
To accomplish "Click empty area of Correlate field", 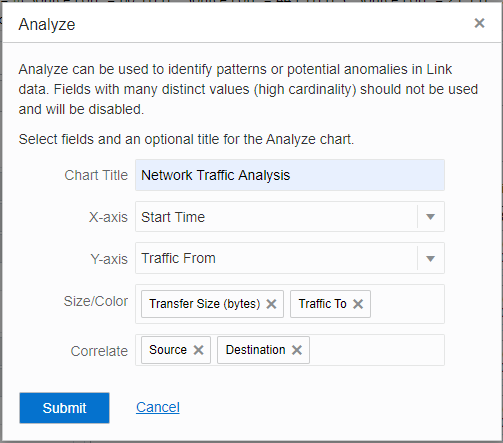I will tap(377, 350).
